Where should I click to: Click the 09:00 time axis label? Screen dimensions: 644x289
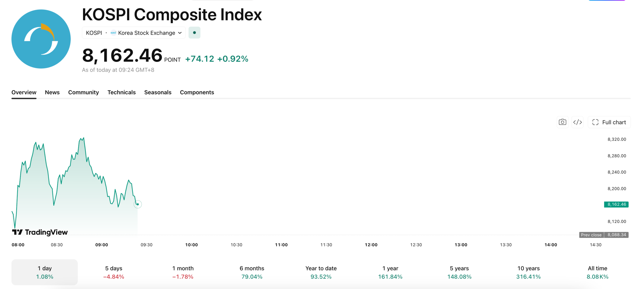pyautogui.click(x=102, y=245)
